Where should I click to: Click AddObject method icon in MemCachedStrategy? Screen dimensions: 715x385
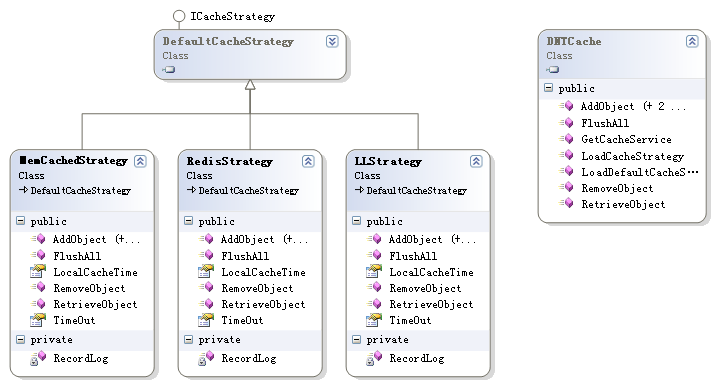point(39,239)
